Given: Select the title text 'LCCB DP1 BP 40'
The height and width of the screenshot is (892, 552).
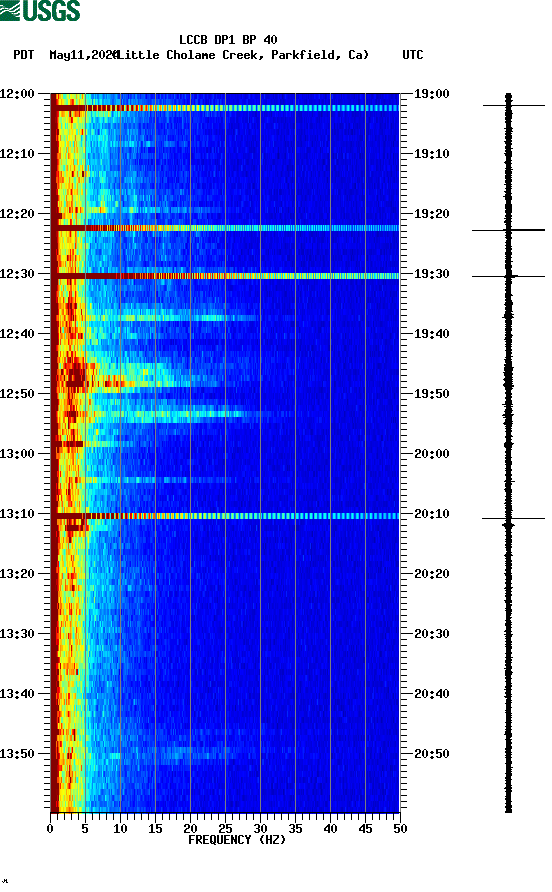Looking at the screenshot, I should tap(228, 40).
